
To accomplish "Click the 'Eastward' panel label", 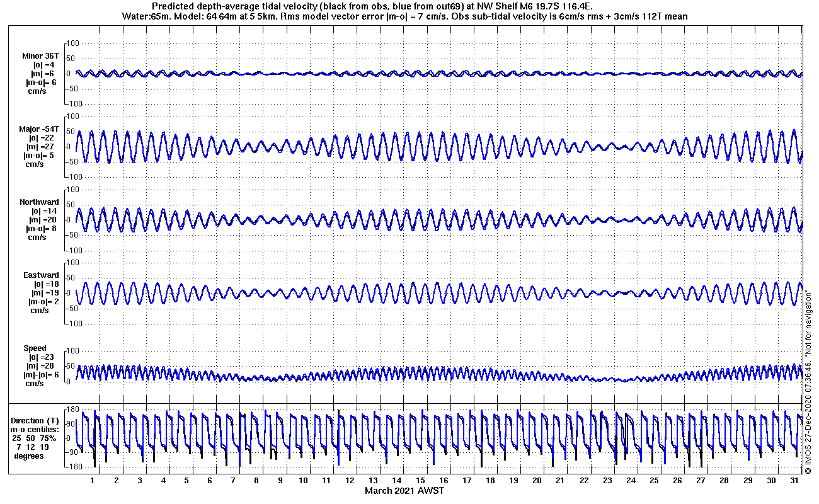I will 41,275.
